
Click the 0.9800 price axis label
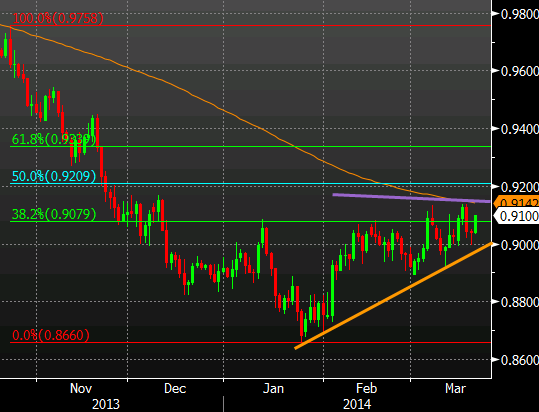(x=519, y=14)
